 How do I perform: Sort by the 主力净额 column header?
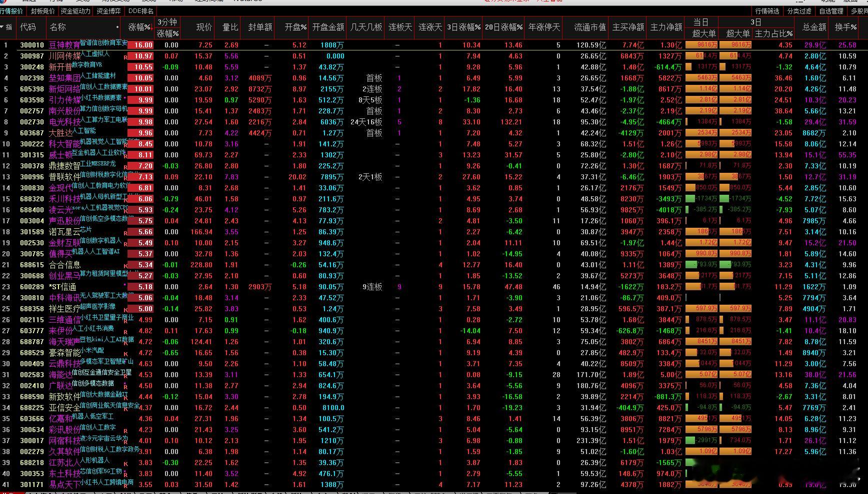(666, 27)
